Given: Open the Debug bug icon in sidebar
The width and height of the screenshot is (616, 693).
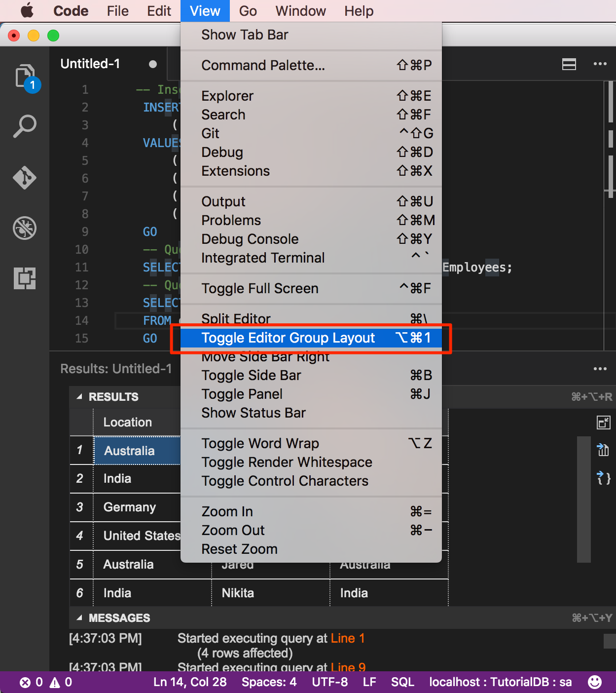Looking at the screenshot, I should [x=25, y=229].
